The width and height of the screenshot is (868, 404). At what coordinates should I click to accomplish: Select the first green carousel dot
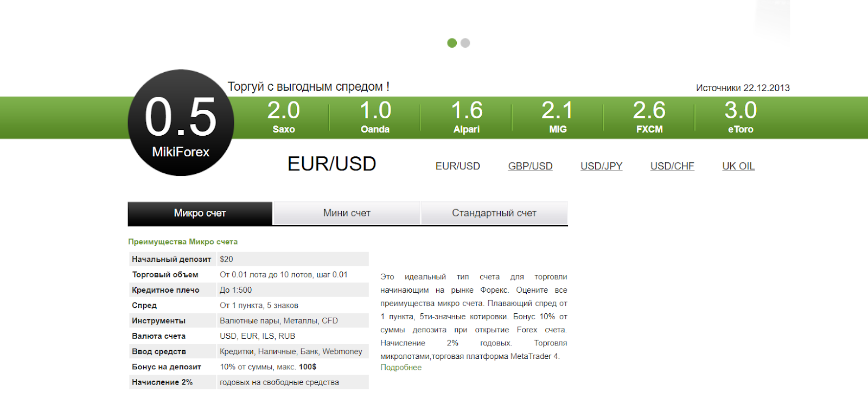point(452,43)
